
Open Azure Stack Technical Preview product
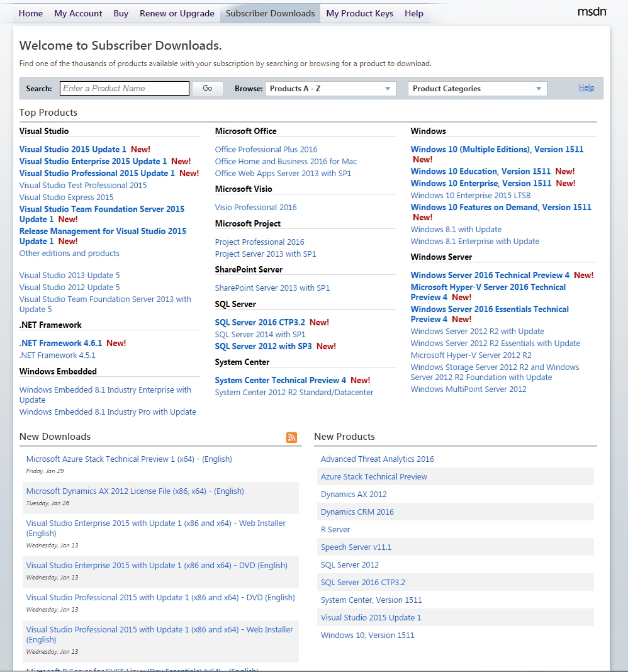tap(374, 477)
